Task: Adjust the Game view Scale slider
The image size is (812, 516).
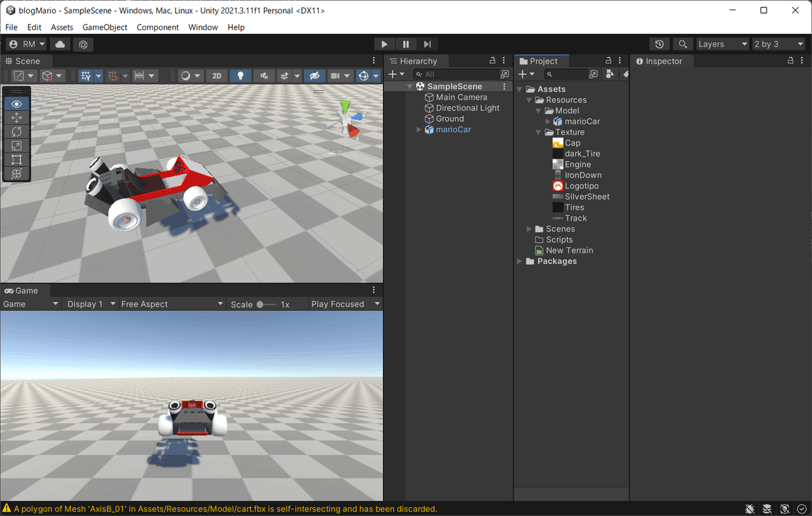Action: pyautogui.click(x=267, y=305)
